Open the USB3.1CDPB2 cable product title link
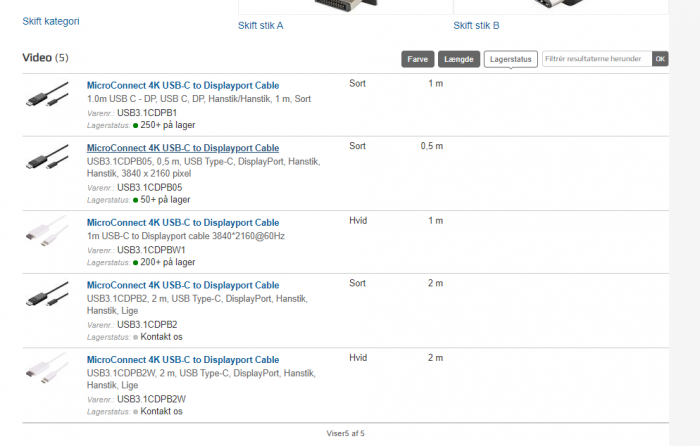This screenshot has width=700, height=446. pos(183,285)
